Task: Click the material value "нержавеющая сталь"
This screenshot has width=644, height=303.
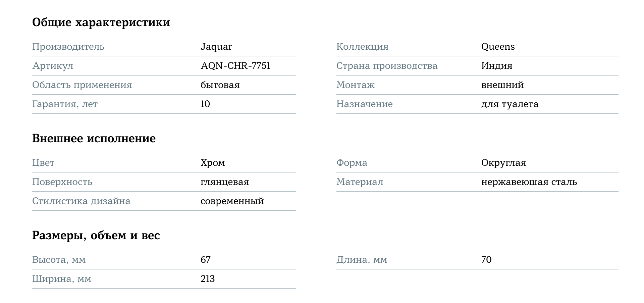Action: click(x=529, y=182)
